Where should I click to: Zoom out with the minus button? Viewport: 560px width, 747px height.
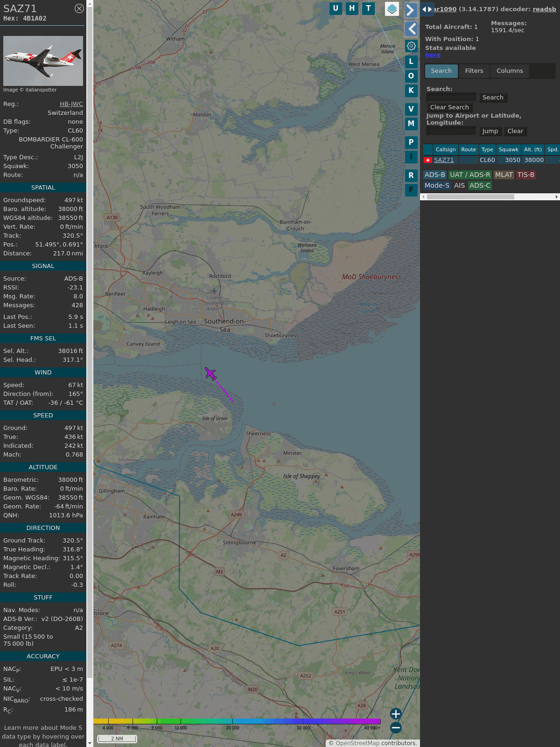(x=396, y=727)
